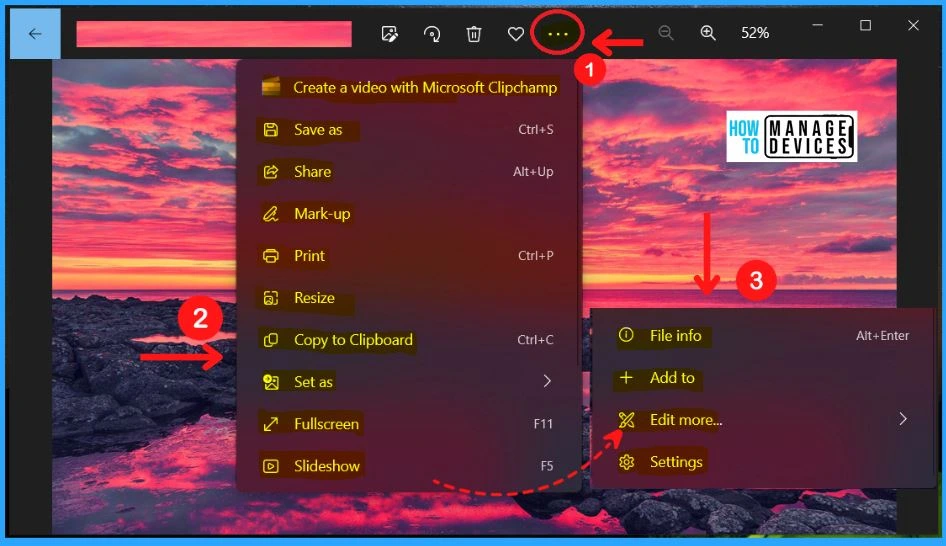Click the Settings gear icon
946x546 pixels.
pos(626,462)
